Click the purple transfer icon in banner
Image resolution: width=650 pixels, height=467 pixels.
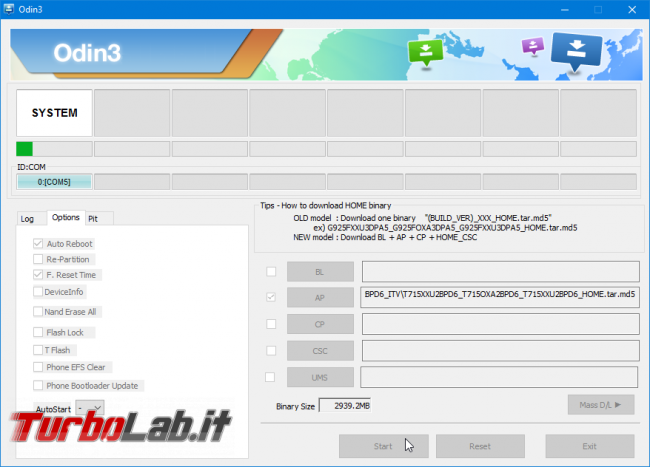pyautogui.click(x=533, y=46)
